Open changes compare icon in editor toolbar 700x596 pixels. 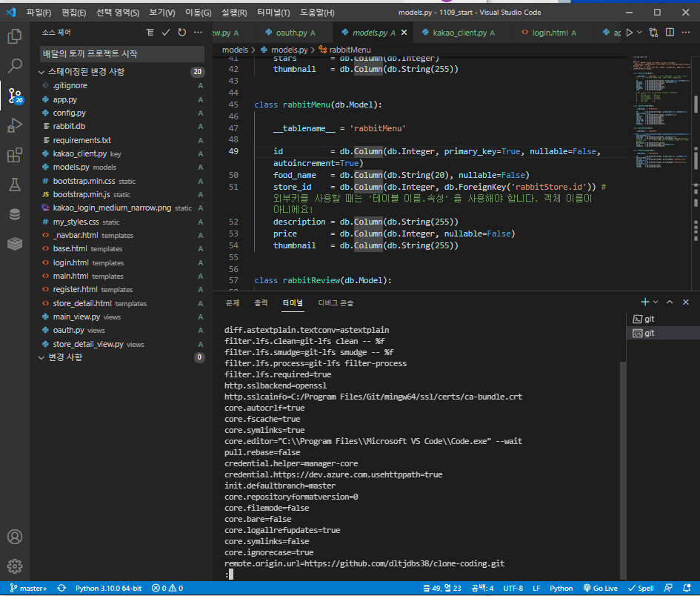coord(653,32)
